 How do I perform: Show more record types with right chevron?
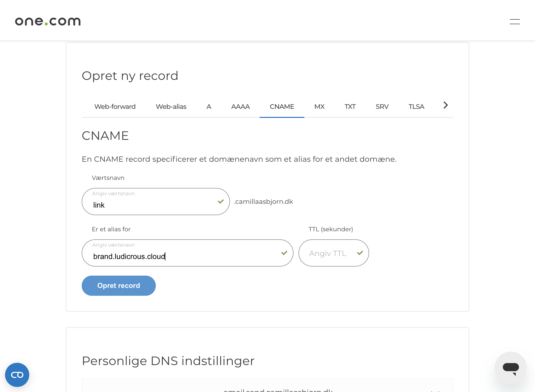coord(445,105)
